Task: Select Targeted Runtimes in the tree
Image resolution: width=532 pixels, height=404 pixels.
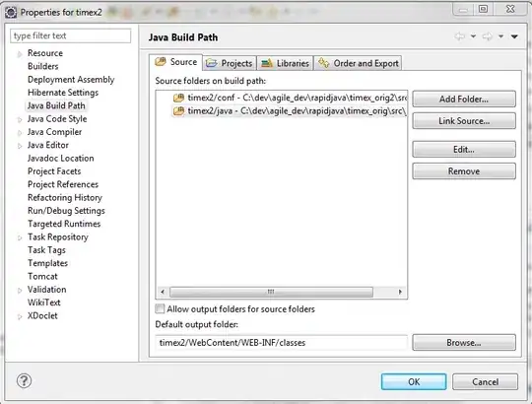Action: point(64,224)
